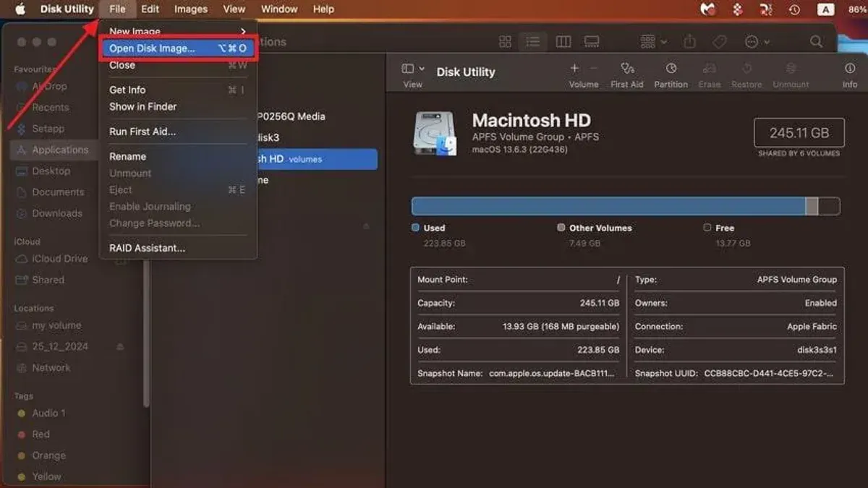
Task: Click the Add Volume plus icon
Action: pyautogui.click(x=574, y=68)
